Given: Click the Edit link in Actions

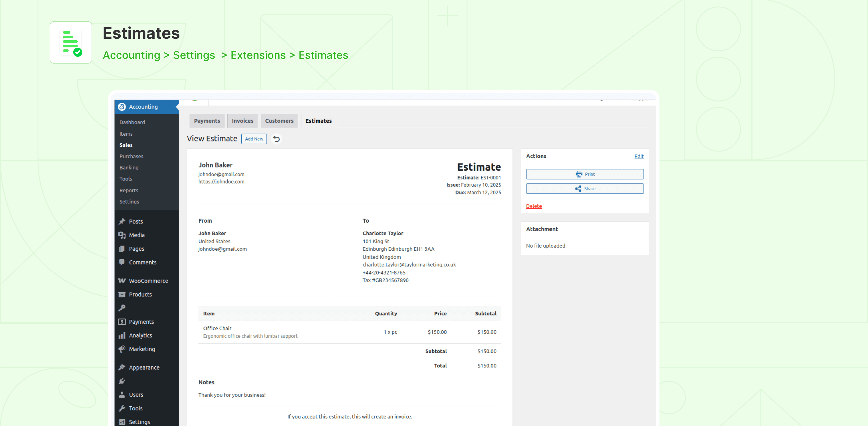Looking at the screenshot, I should [x=639, y=156].
